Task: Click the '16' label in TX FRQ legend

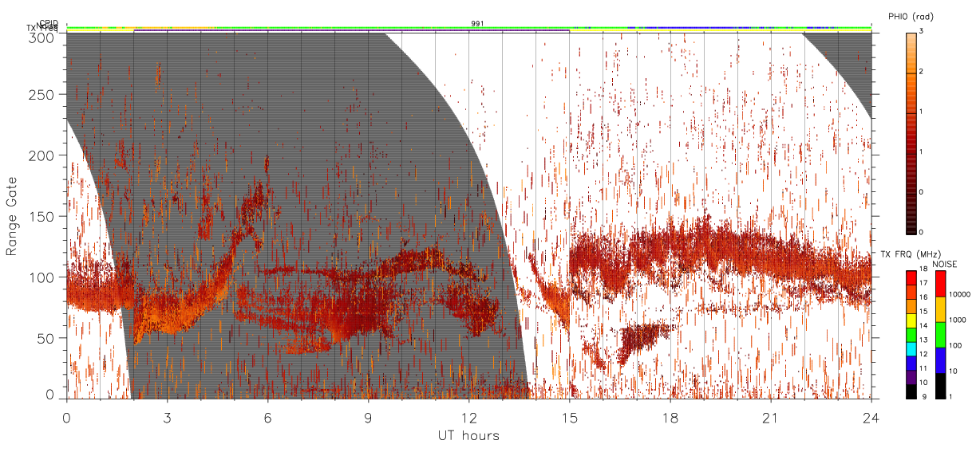Action: point(924,297)
